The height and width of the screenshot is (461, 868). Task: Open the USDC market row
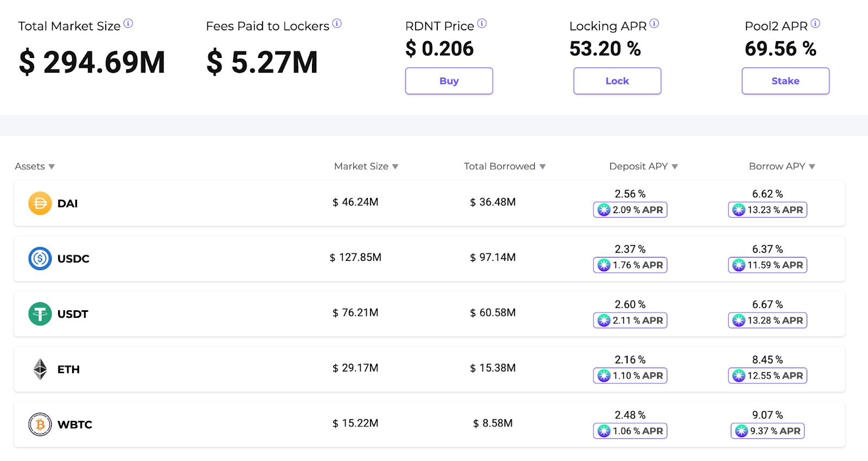click(x=430, y=259)
